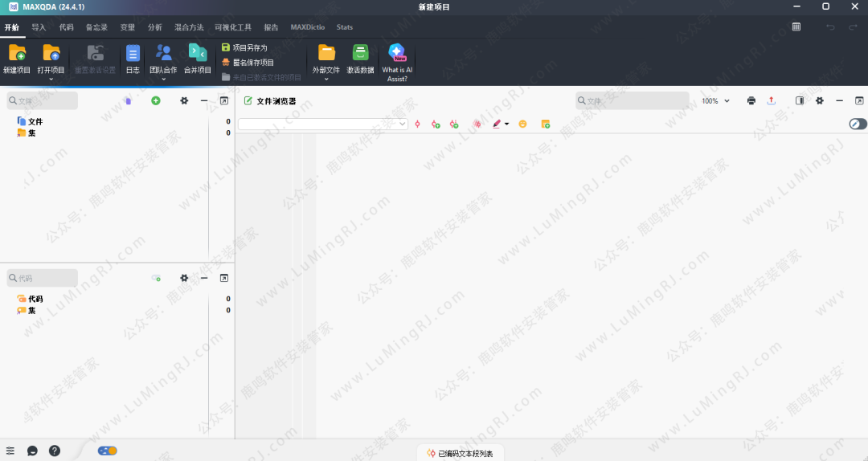The height and width of the screenshot is (461, 868).
Task: Open the 100% zoom dropdown
Action: [x=715, y=101]
